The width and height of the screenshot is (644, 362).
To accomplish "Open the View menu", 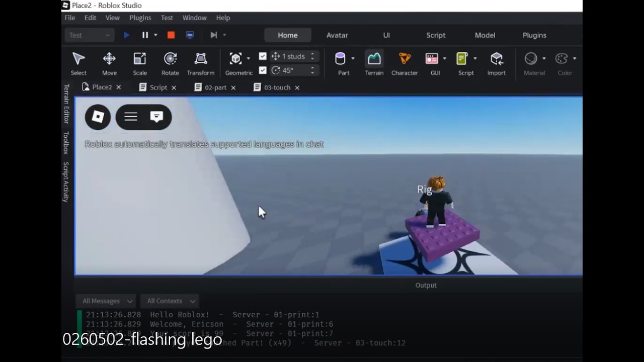I will pyautogui.click(x=113, y=18).
